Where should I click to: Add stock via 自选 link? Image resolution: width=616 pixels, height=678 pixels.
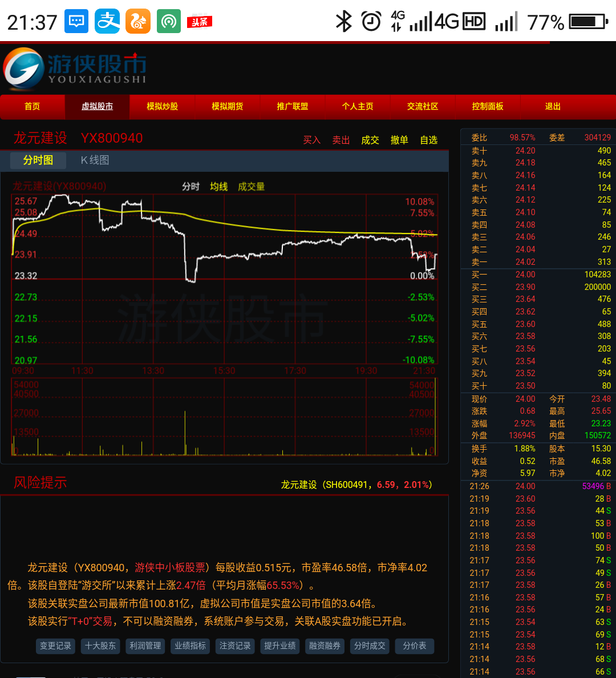(428, 140)
